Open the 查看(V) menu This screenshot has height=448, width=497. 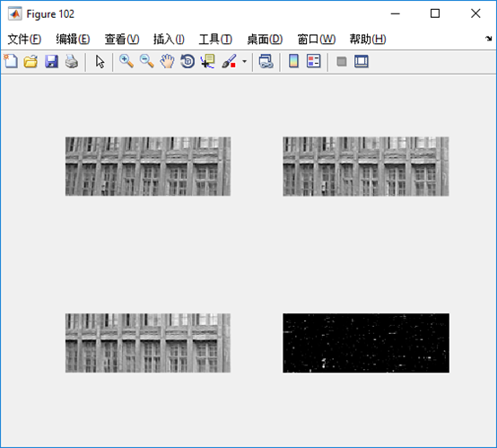122,39
